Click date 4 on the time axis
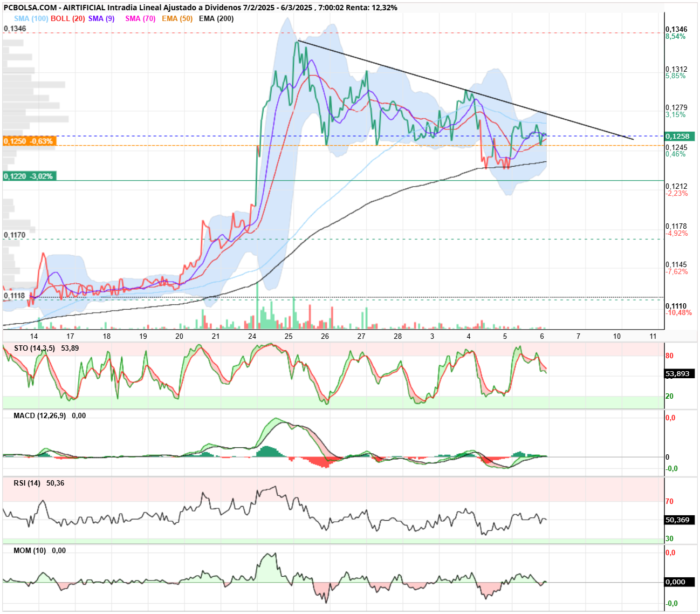The image size is (700, 614). [x=469, y=336]
